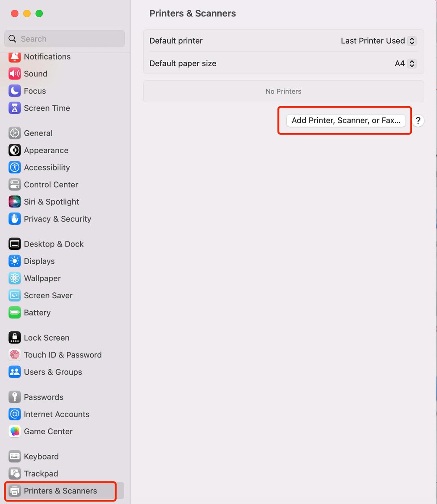This screenshot has height=504, width=437.
Task: Click the magnifying glass search icon
Action: [13, 39]
